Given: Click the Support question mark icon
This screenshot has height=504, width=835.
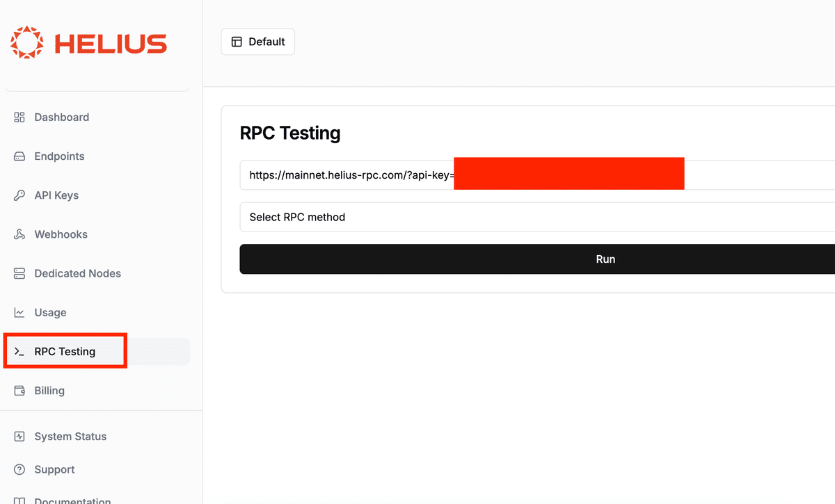Looking at the screenshot, I should pyautogui.click(x=19, y=470).
